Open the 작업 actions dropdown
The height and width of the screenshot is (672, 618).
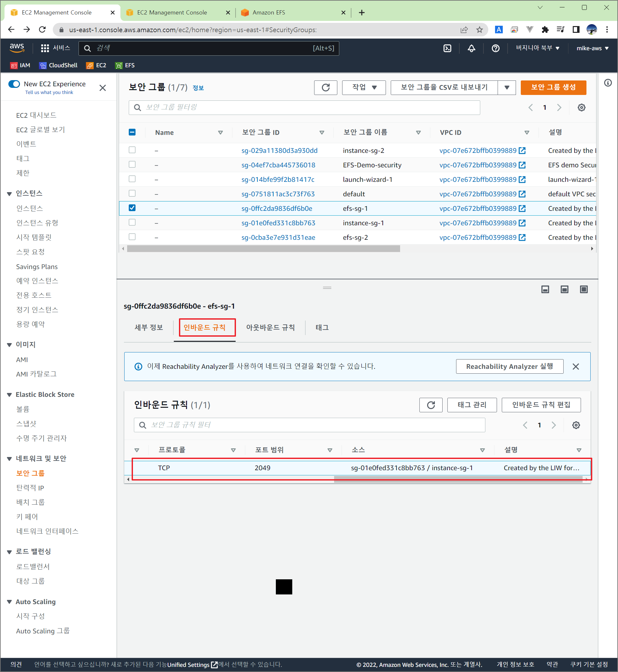tap(364, 88)
